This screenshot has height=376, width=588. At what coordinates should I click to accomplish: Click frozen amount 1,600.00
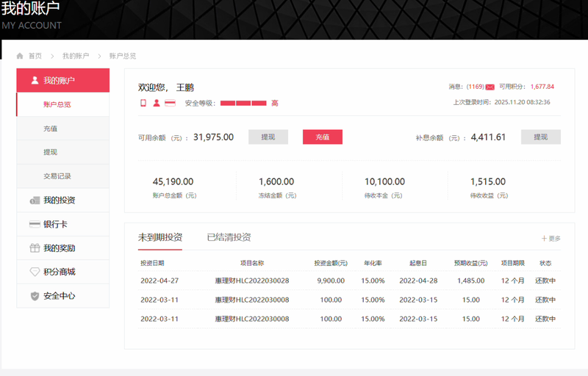click(x=276, y=181)
